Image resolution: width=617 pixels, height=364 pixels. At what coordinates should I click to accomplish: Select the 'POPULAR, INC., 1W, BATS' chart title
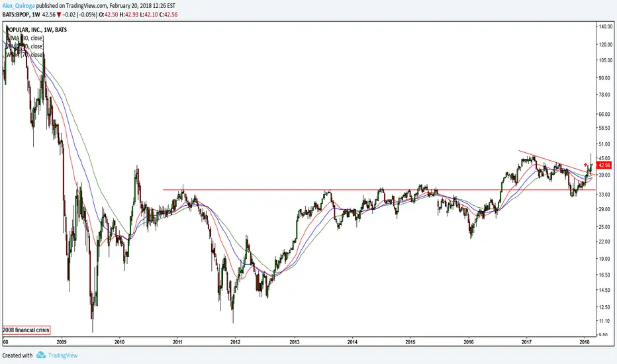[36, 30]
